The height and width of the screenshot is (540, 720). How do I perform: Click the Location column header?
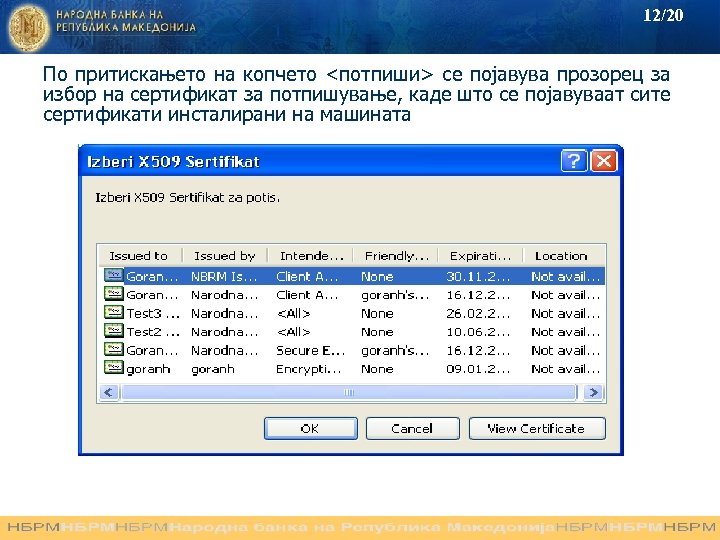[x=564, y=256]
